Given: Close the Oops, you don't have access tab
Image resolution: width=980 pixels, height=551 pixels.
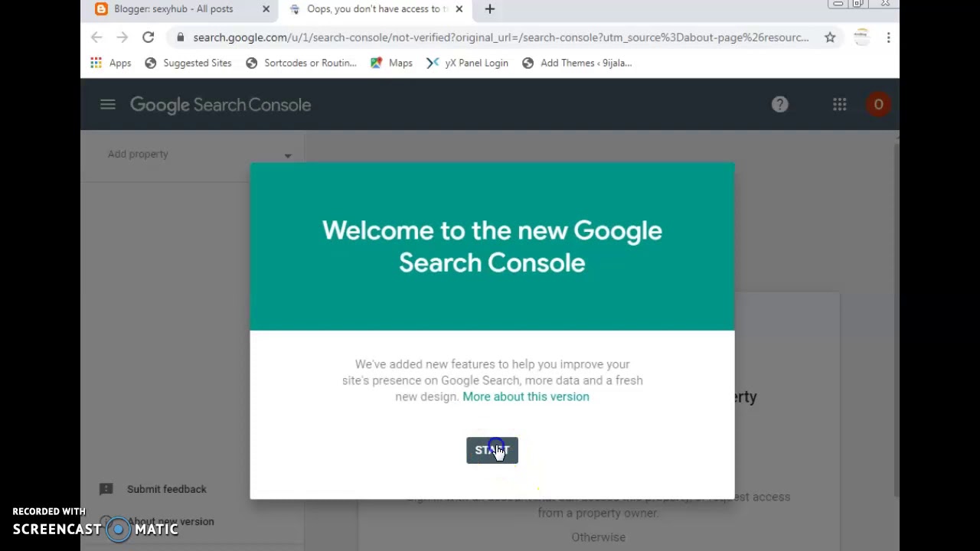Looking at the screenshot, I should [x=459, y=9].
